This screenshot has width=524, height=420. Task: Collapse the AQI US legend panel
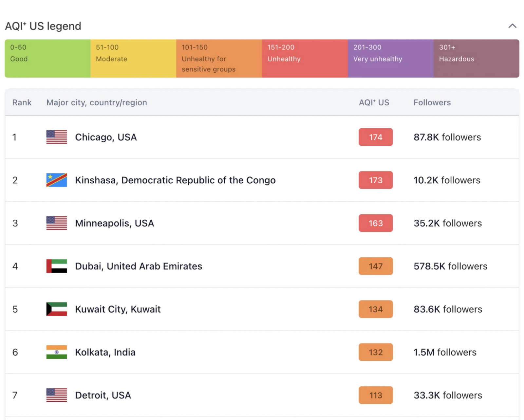coord(512,26)
